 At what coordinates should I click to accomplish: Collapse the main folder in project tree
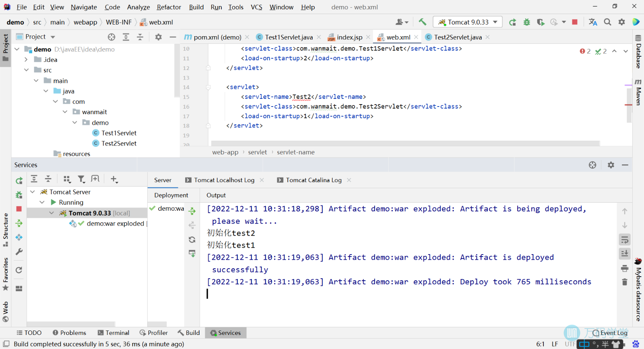36,80
